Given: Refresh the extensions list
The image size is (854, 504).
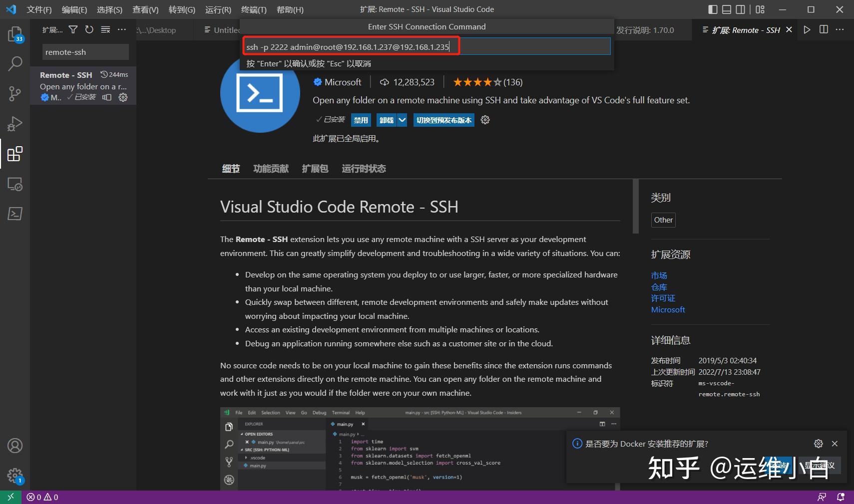Looking at the screenshot, I should click(x=89, y=29).
